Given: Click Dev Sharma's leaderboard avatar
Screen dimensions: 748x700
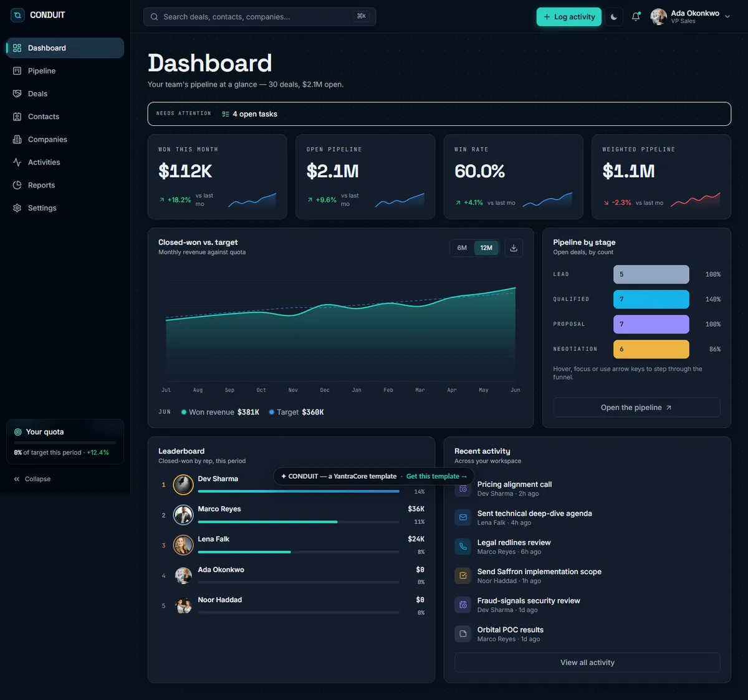Looking at the screenshot, I should coord(183,484).
